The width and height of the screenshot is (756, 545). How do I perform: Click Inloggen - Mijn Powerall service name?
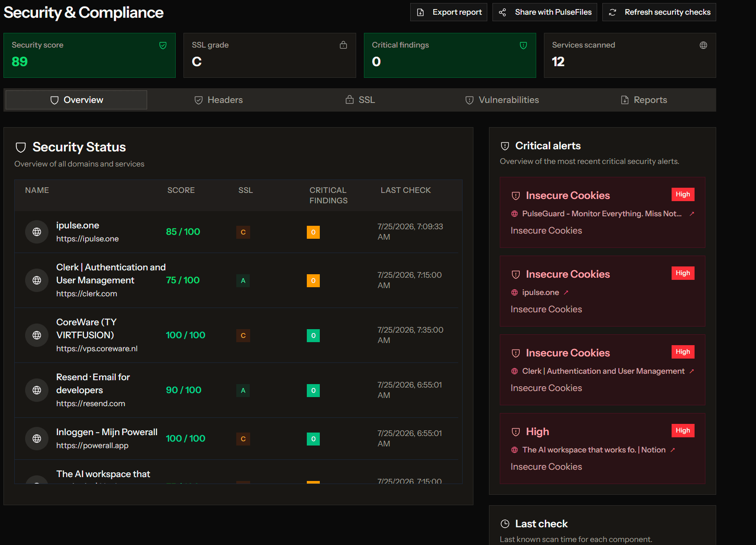(107, 432)
